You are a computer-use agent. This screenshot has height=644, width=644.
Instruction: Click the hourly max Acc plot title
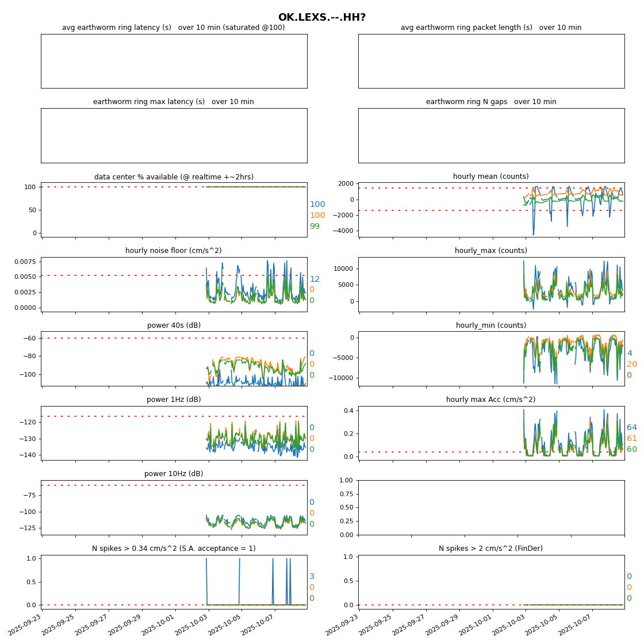pos(490,400)
